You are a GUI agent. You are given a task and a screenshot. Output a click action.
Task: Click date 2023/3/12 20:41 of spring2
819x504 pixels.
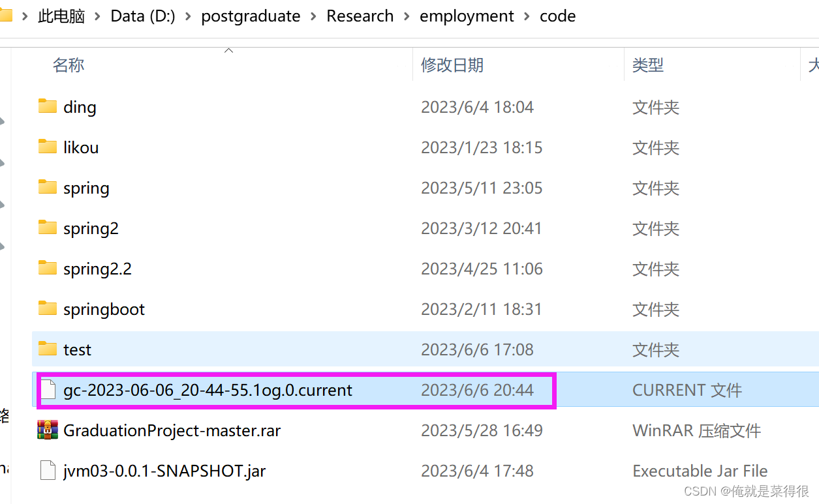click(x=482, y=228)
